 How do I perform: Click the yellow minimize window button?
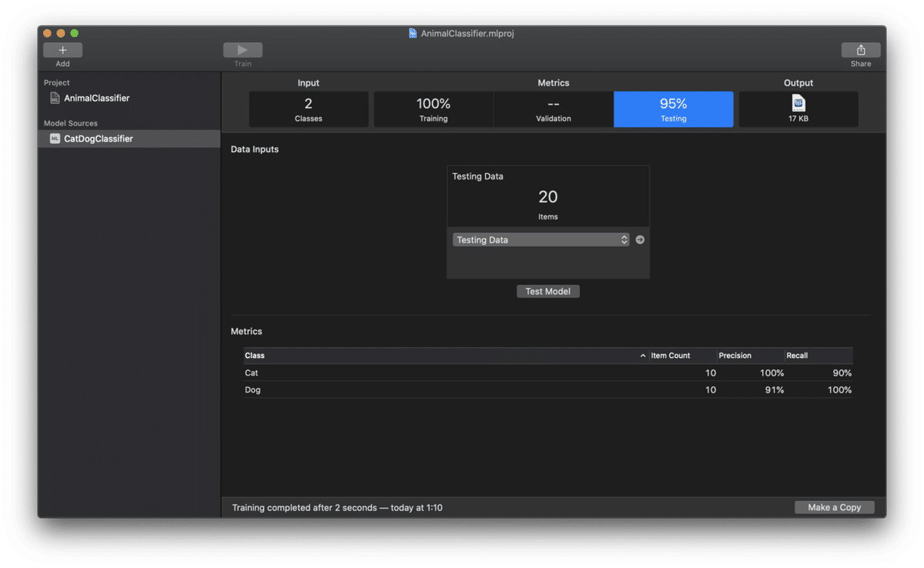point(61,33)
